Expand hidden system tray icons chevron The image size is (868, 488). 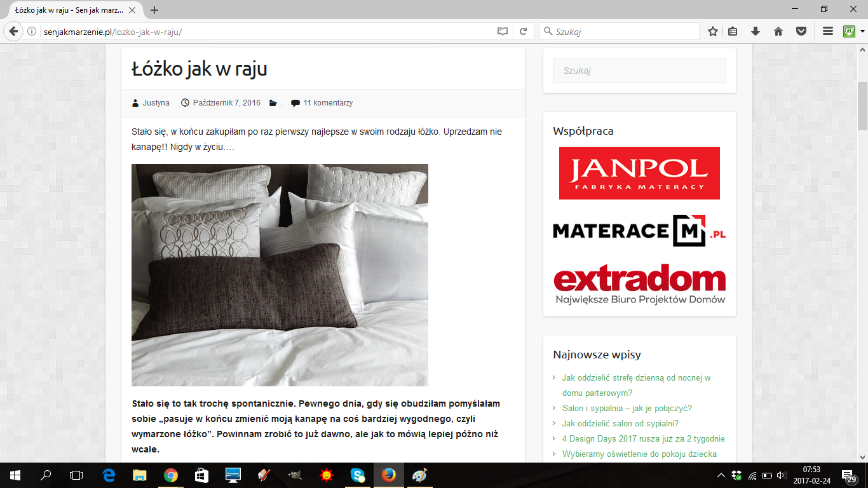click(721, 475)
